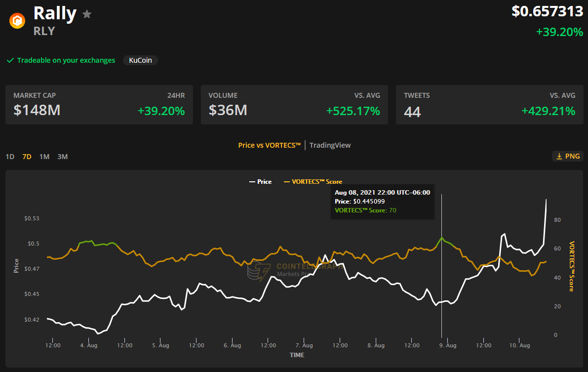Viewport: 588px width, 372px height.
Task: Toggle the VORTECS™ Score legend series
Action: tap(313, 182)
